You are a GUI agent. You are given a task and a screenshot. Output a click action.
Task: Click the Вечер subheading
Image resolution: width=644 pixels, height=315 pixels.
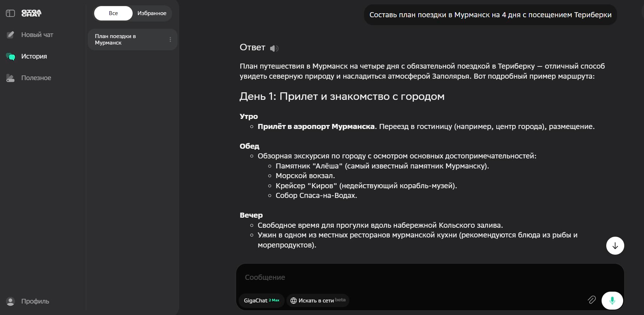click(x=251, y=215)
